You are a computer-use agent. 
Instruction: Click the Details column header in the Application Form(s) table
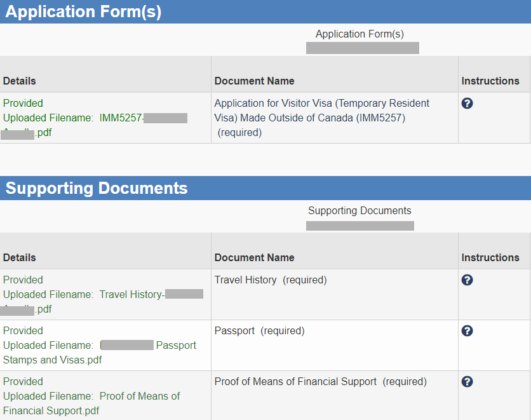pos(20,81)
